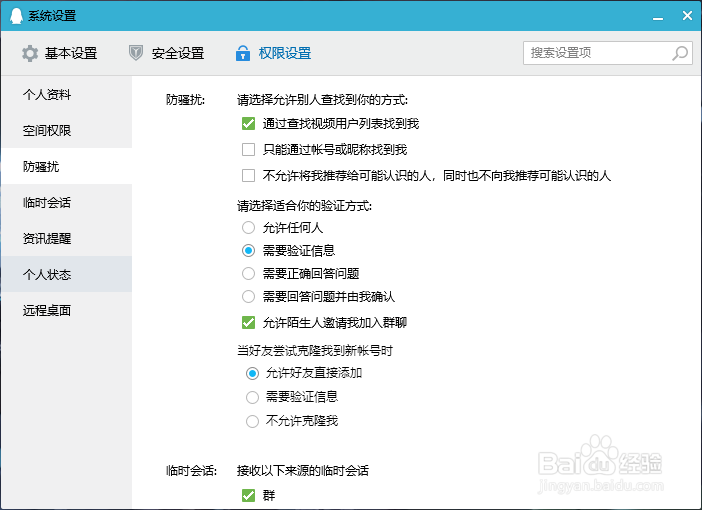Close the 系统设置 window
702x510 pixels.
click(687, 16)
